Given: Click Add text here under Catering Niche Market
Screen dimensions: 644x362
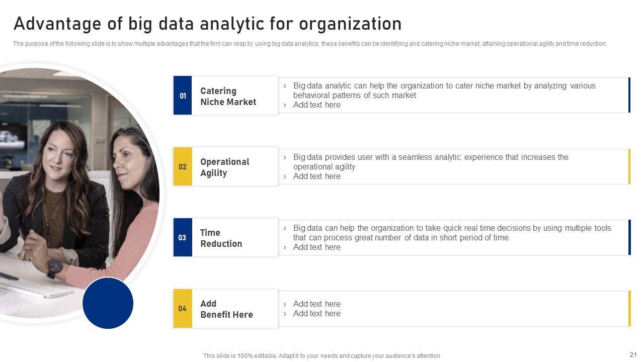Looking at the screenshot, I should (316, 105).
